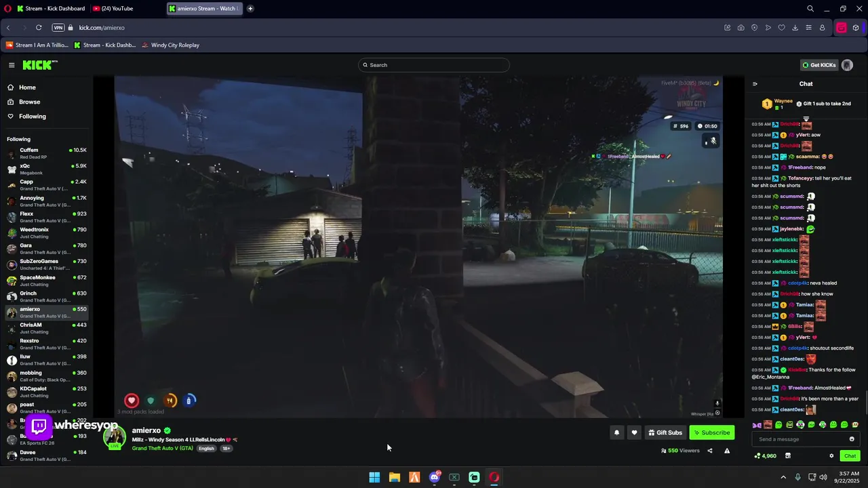Open Browse in sidebar
This screenshot has height=488, width=868.
[29, 102]
